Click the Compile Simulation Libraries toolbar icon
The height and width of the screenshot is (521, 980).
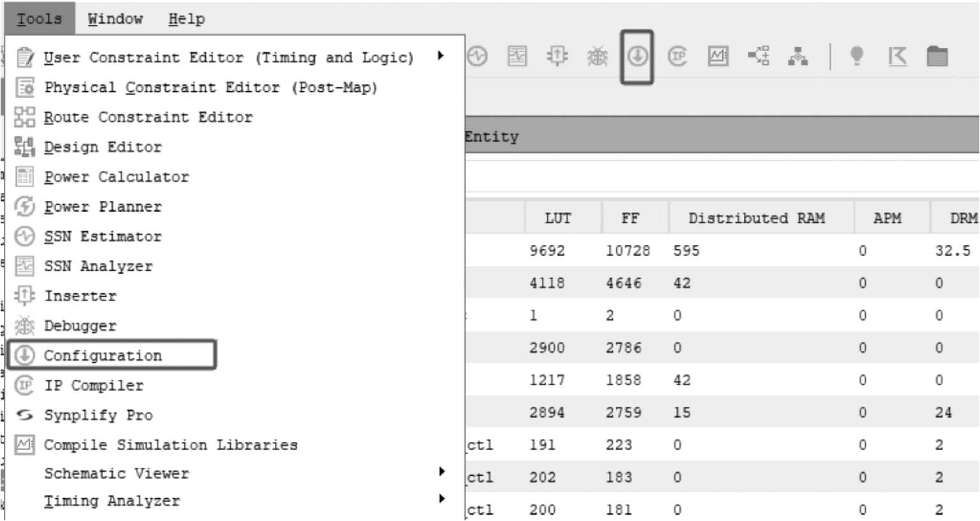pyautogui.click(x=718, y=57)
